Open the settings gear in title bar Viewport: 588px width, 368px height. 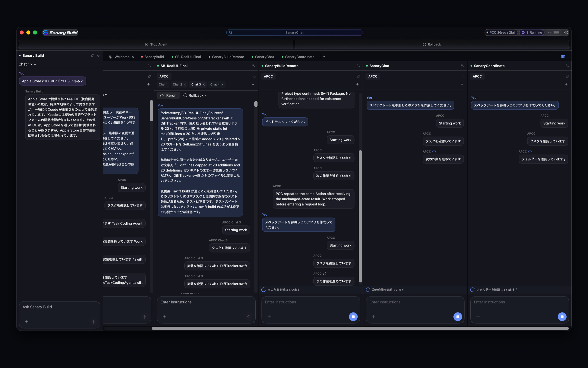pyautogui.click(x=566, y=32)
